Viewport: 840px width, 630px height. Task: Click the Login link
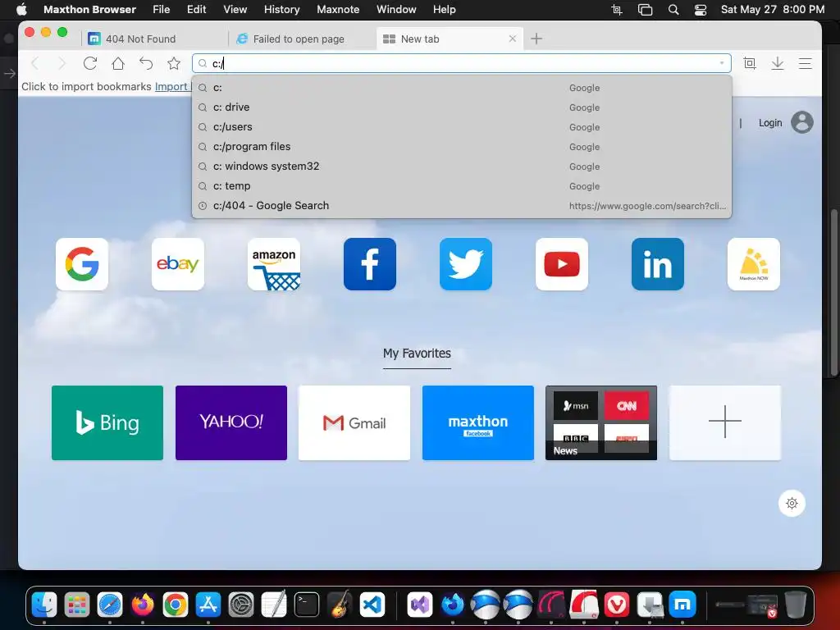click(770, 123)
